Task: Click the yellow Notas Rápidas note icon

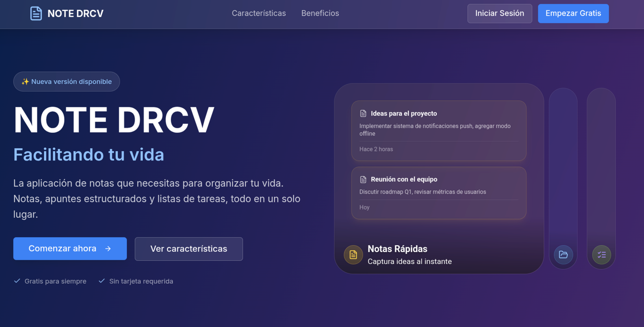Action: point(353,255)
